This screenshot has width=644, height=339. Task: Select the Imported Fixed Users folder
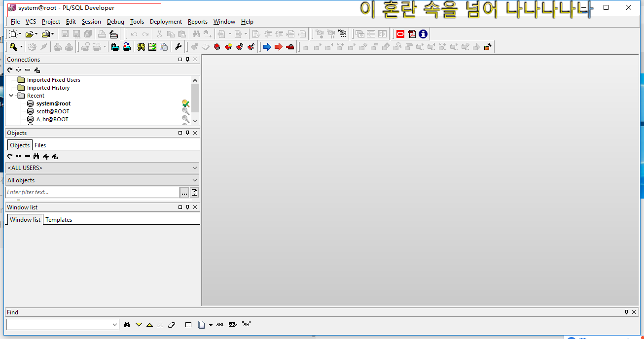(x=53, y=80)
